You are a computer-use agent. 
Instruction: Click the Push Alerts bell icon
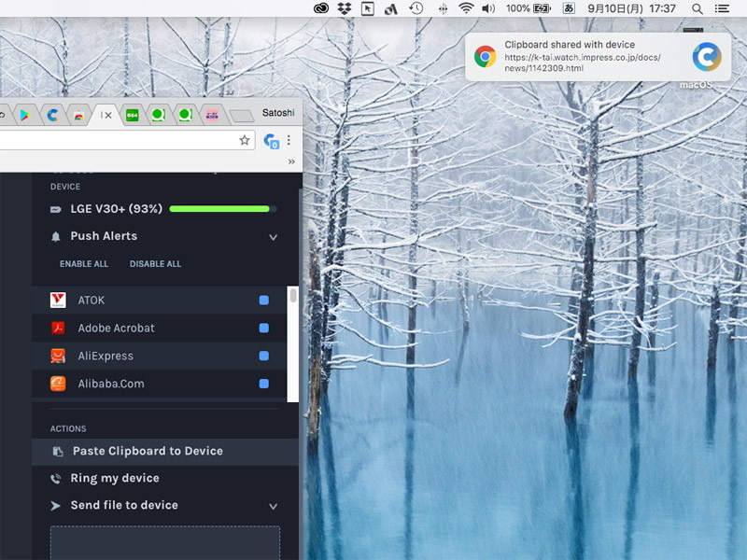56,236
